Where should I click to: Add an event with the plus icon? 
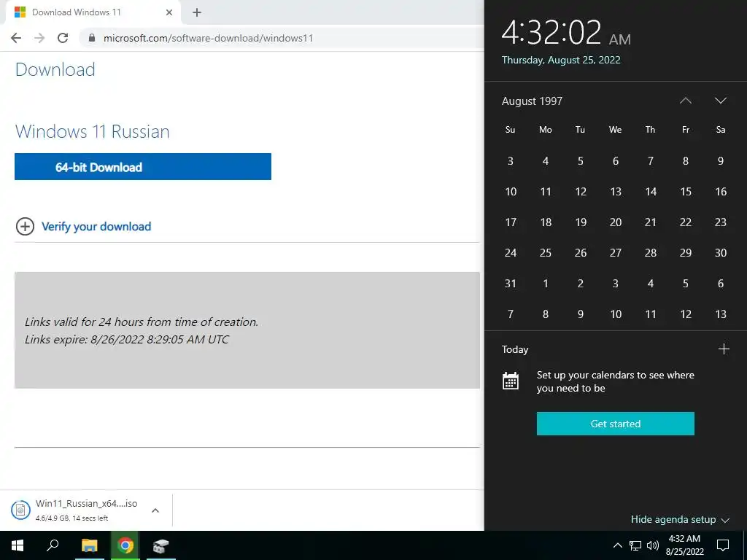point(724,349)
